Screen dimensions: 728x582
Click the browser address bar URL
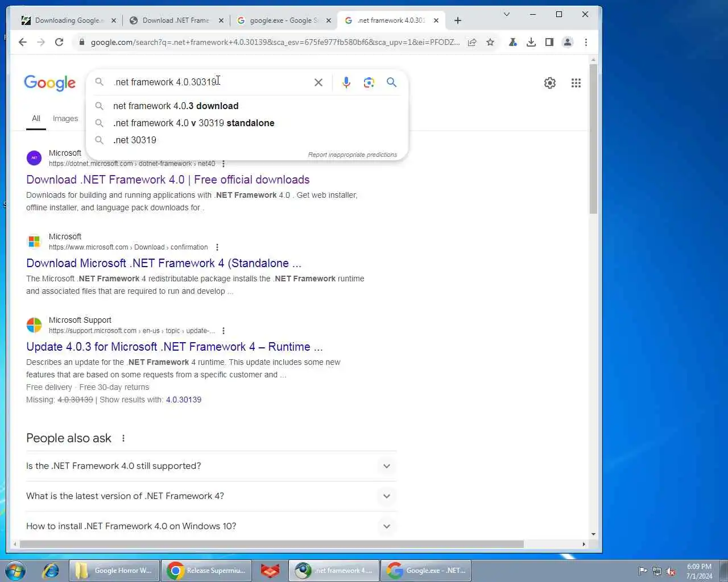pos(275,42)
